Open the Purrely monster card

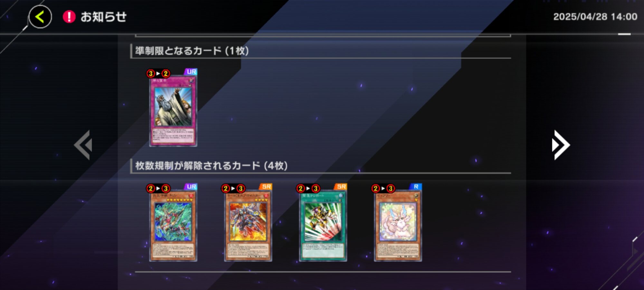[x=398, y=226]
